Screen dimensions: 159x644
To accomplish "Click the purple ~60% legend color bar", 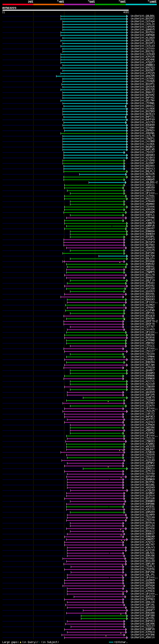I will 79,4.
